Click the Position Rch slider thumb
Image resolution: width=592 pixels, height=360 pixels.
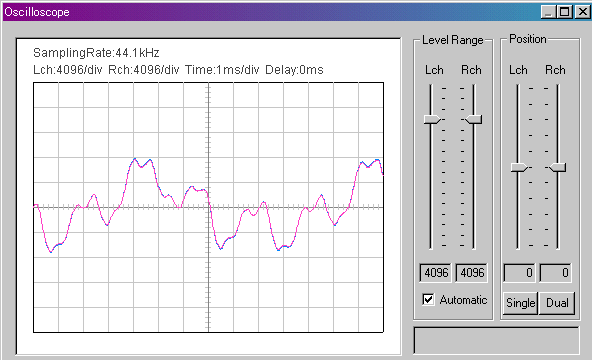[557, 167]
